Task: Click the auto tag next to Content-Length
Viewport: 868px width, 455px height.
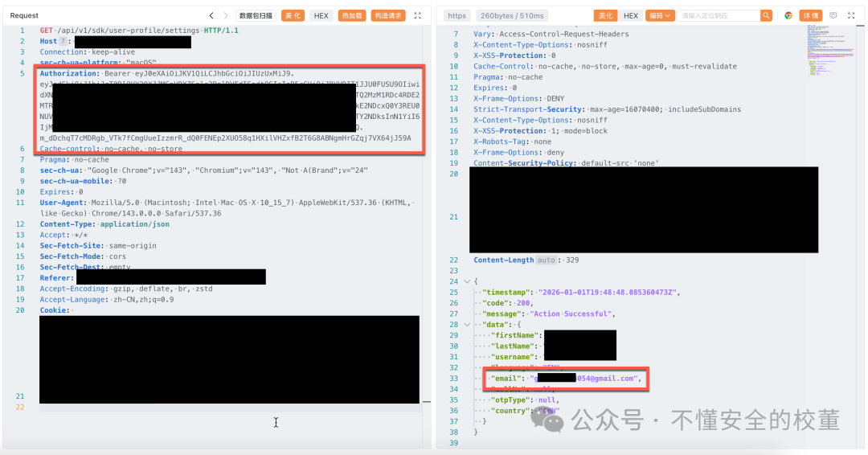Action: (546, 260)
